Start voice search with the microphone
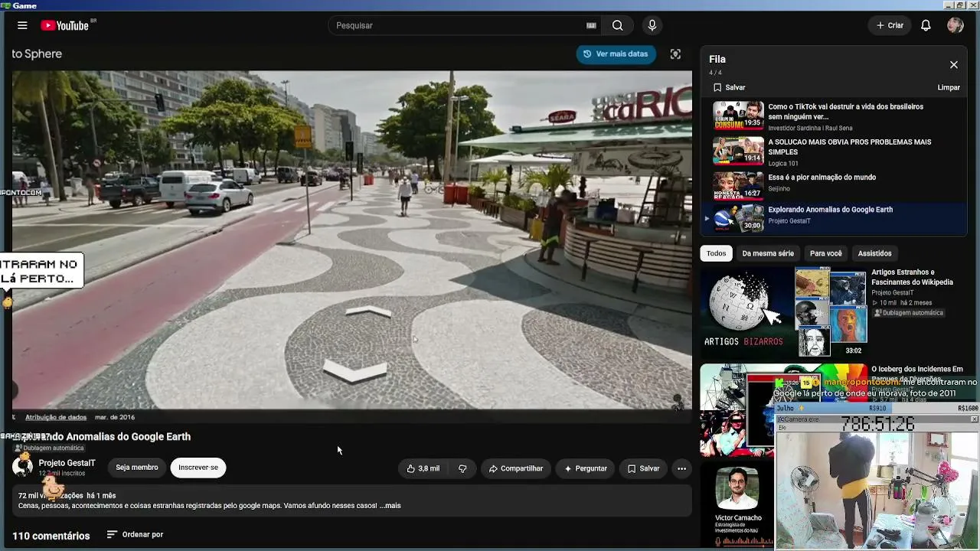980x551 pixels. (x=652, y=25)
